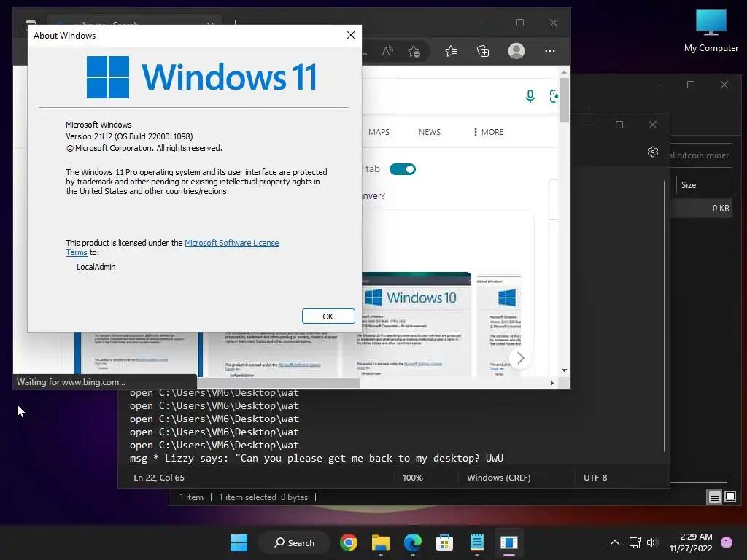
Task: Open the notification badge in taskbar
Action: [727, 542]
